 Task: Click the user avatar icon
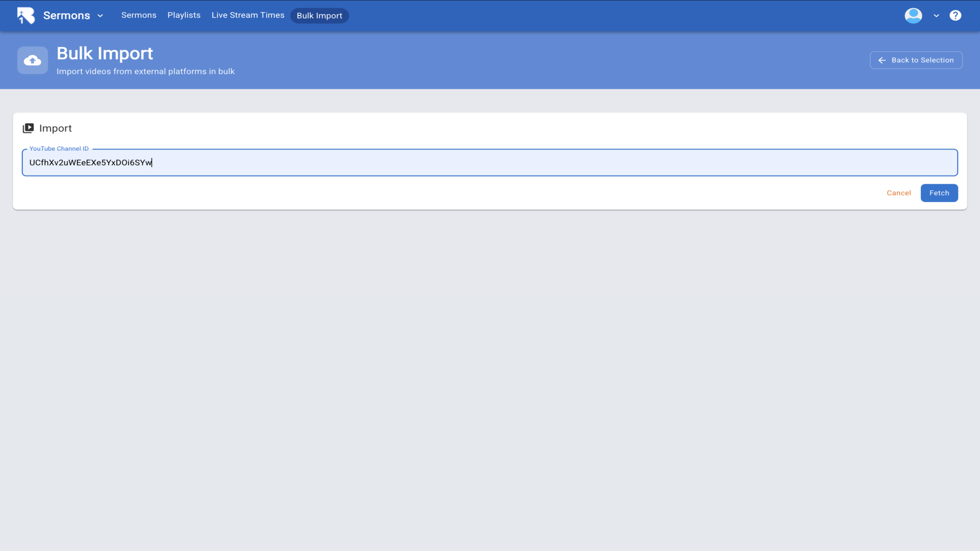[913, 15]
